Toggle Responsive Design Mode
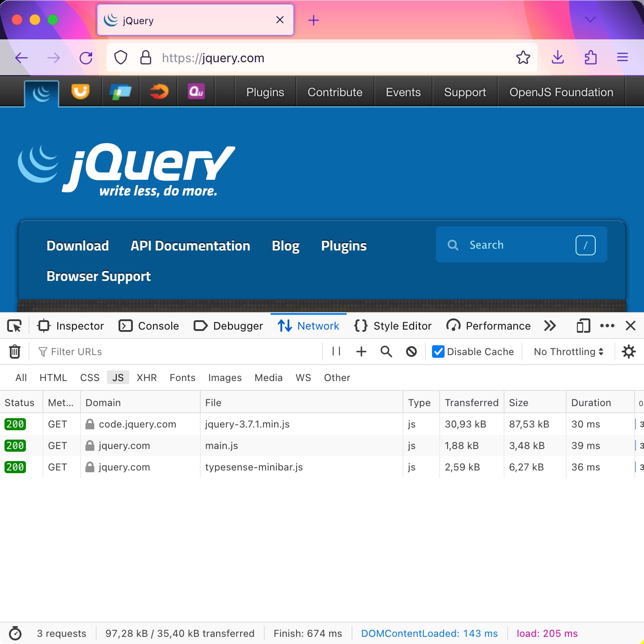This screenshot has width=644, height=644. point(583,326)
